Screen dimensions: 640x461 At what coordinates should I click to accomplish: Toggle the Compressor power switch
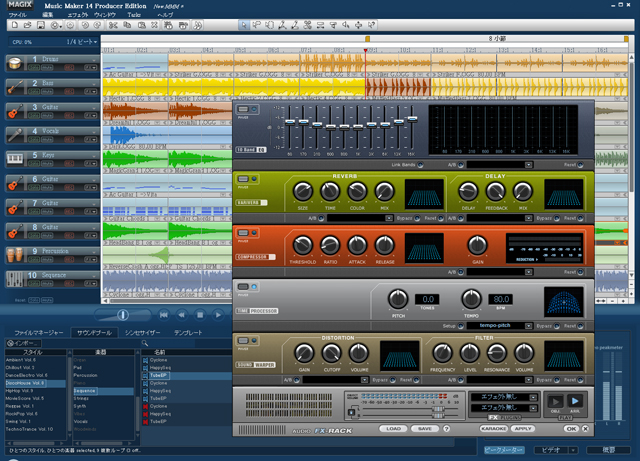(x=243, y=233)
